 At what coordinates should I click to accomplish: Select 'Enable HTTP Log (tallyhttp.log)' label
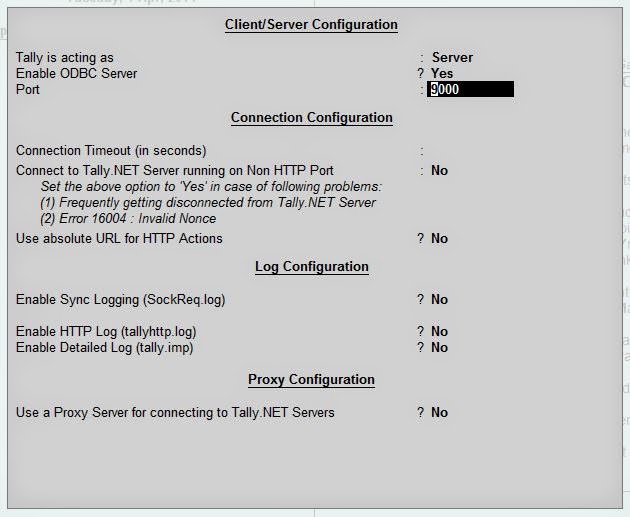click(x=106, y=332)
